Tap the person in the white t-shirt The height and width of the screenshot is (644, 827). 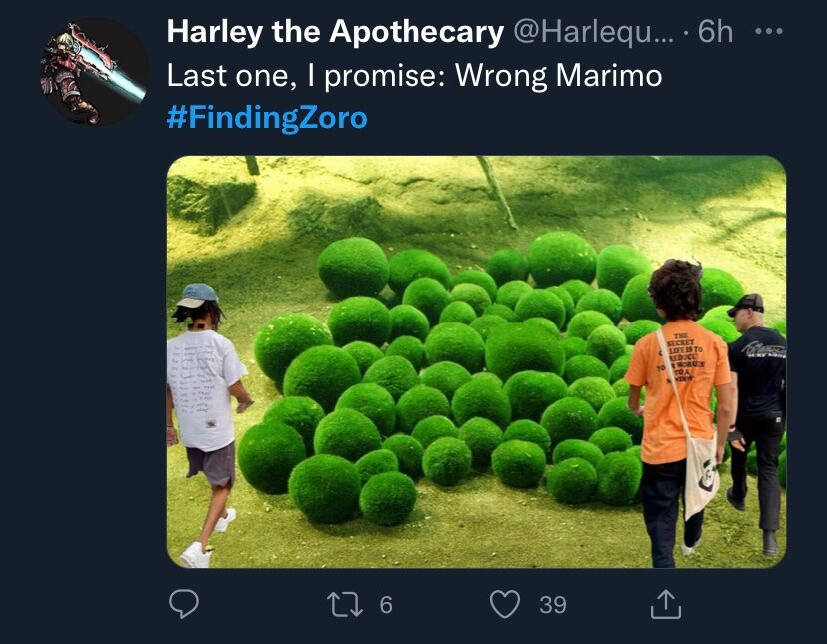coord(206,422)
